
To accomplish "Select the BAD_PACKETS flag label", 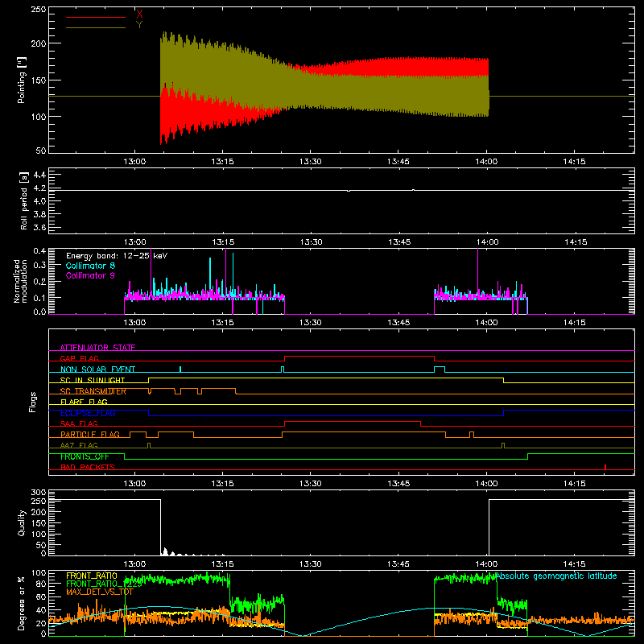I will pos(88,468).
